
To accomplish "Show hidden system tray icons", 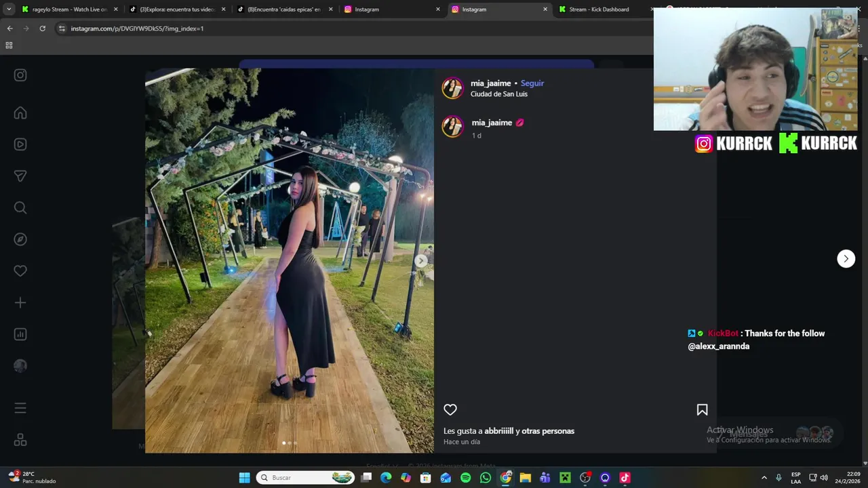I will [x=764, y=478].
